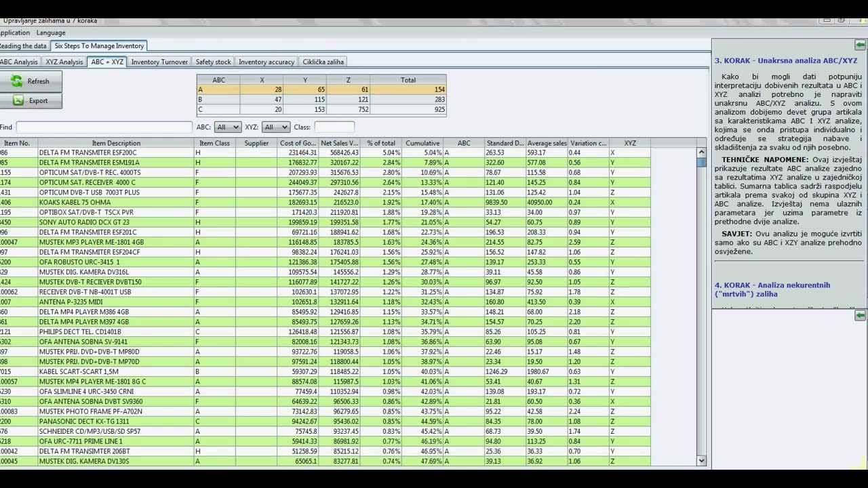Viewport: 868px width, 488px height.
Task: Sort by Cumulative column header
Action: pyautogui.click(x=422, y=143)
